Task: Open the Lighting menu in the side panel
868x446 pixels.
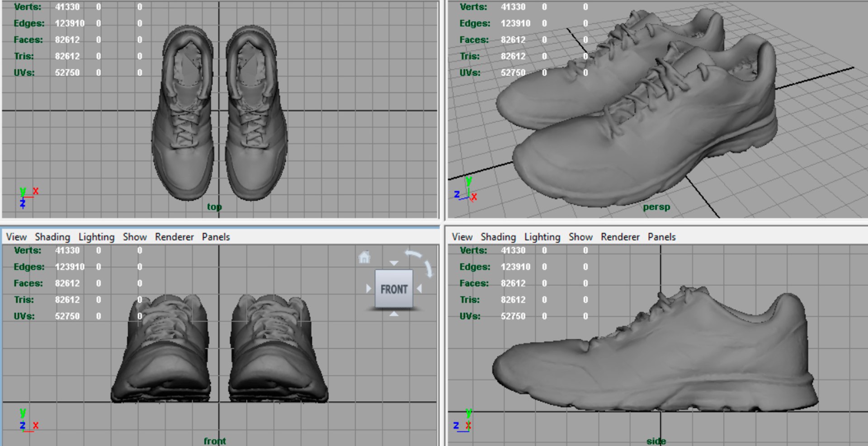Action: (542, 237)
